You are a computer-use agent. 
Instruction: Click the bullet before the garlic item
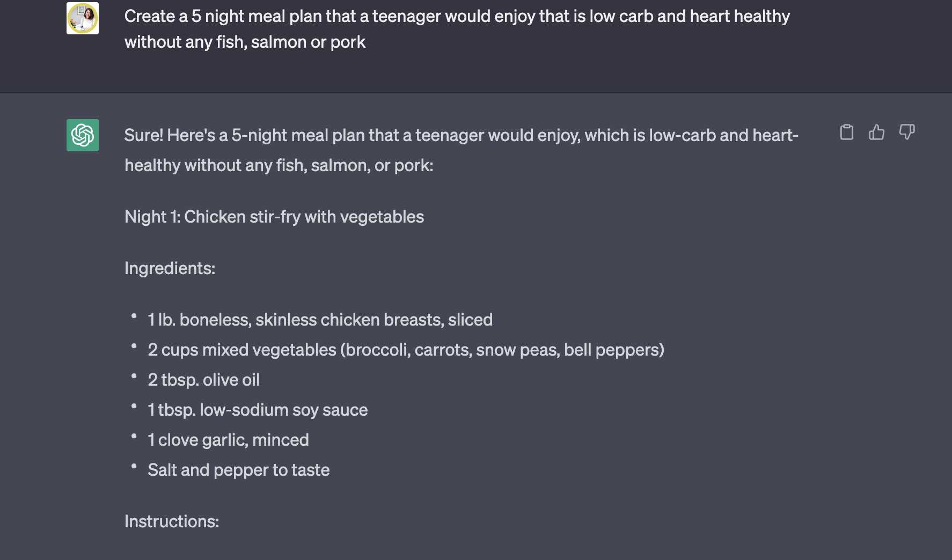pyautogui.click(x=134, y=437)
